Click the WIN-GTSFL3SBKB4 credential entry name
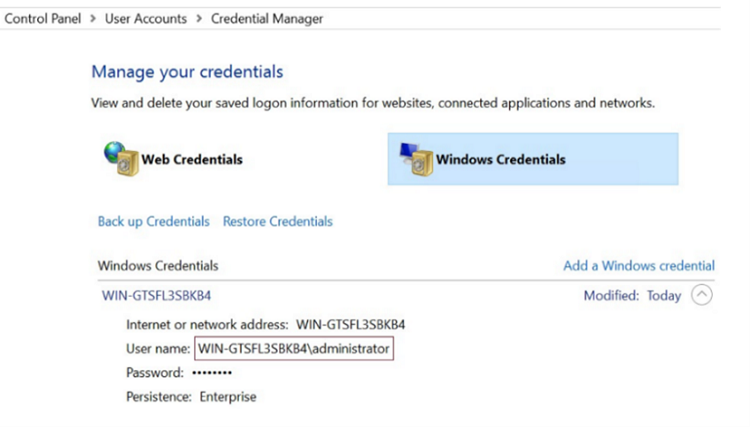Screen dimensions: 750x427 156,296
